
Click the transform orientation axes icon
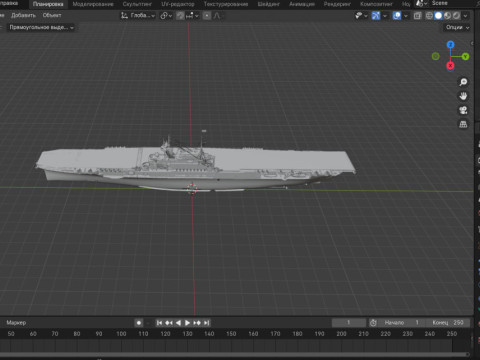pos(124,15)
